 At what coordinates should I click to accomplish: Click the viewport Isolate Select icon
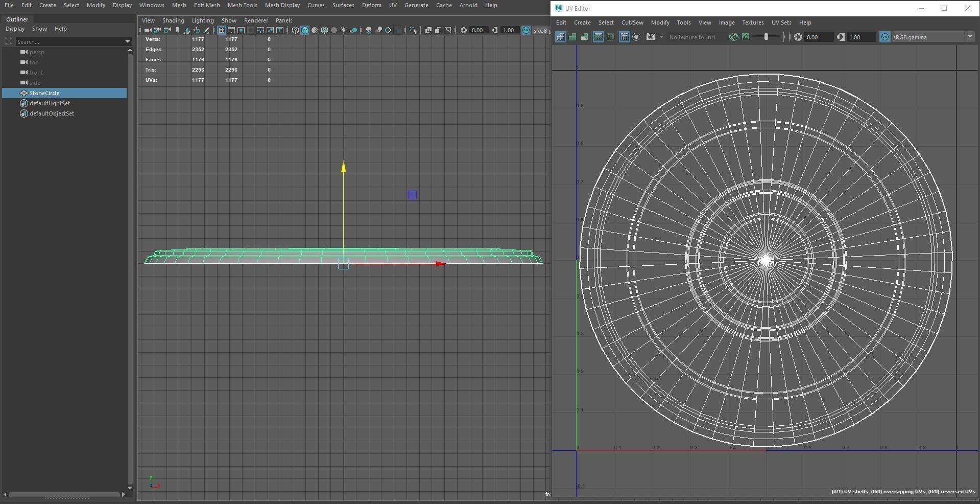pyautogui.click(x=413, y=30)
